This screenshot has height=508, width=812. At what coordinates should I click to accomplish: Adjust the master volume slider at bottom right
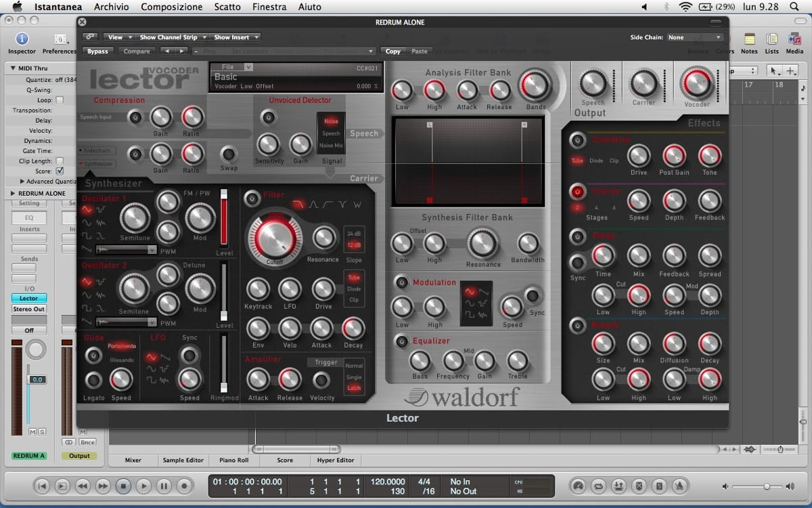[767, 486]
